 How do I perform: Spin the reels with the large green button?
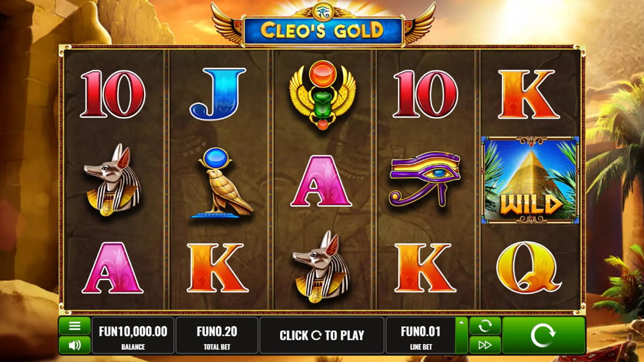(543, 335)
